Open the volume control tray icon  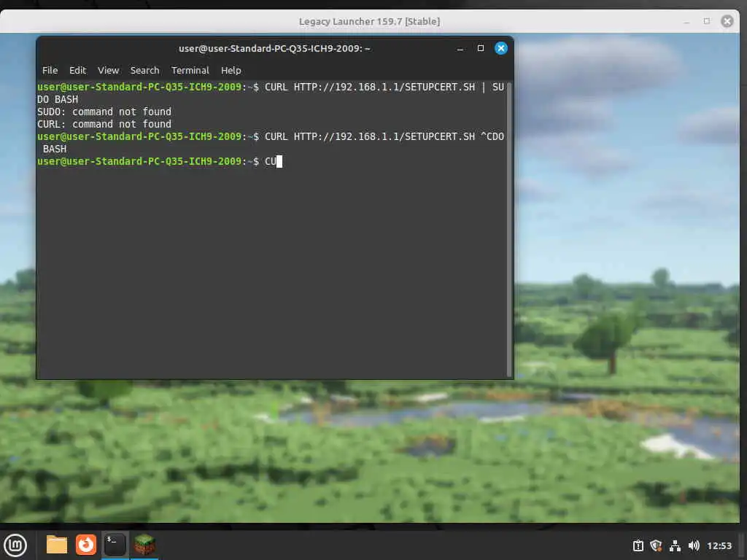(694, 545)
